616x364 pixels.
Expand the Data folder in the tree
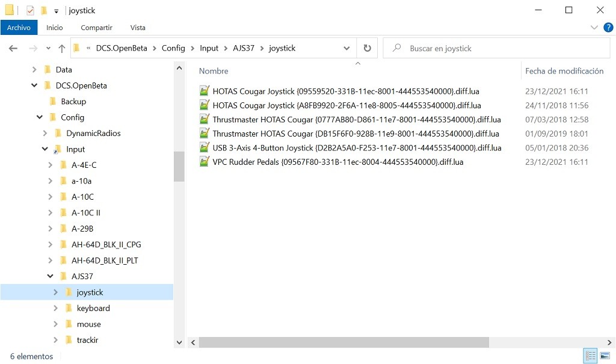click(x=34, y=70)
